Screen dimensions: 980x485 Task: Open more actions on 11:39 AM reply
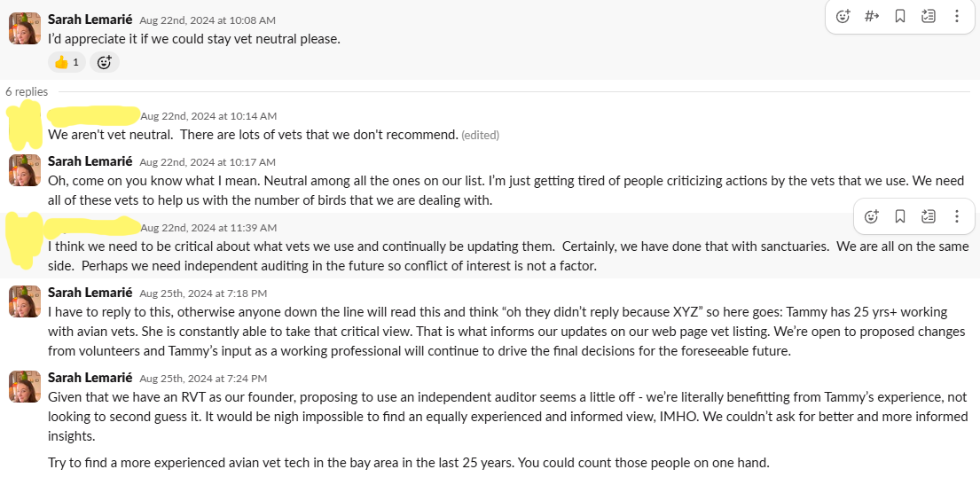pyautogui.click(x=957, y=216)
